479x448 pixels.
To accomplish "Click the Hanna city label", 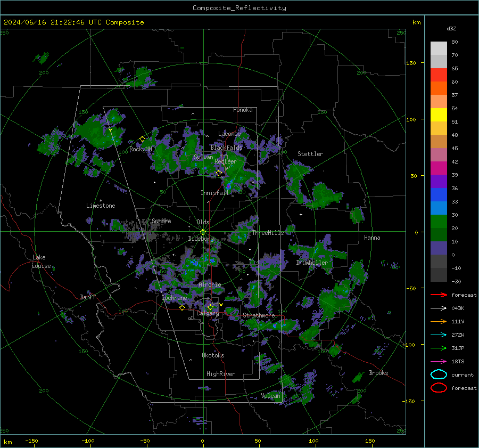I will point(372,238).
